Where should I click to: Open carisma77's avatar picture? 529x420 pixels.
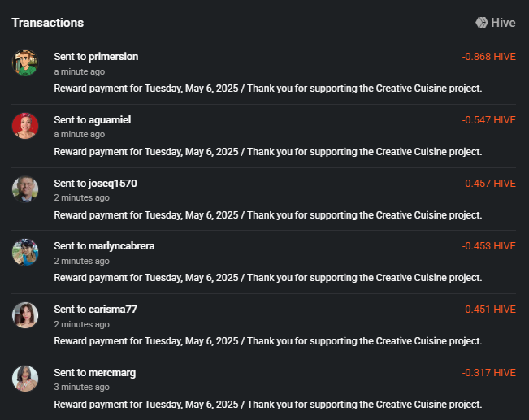click(x=25, y=315)
